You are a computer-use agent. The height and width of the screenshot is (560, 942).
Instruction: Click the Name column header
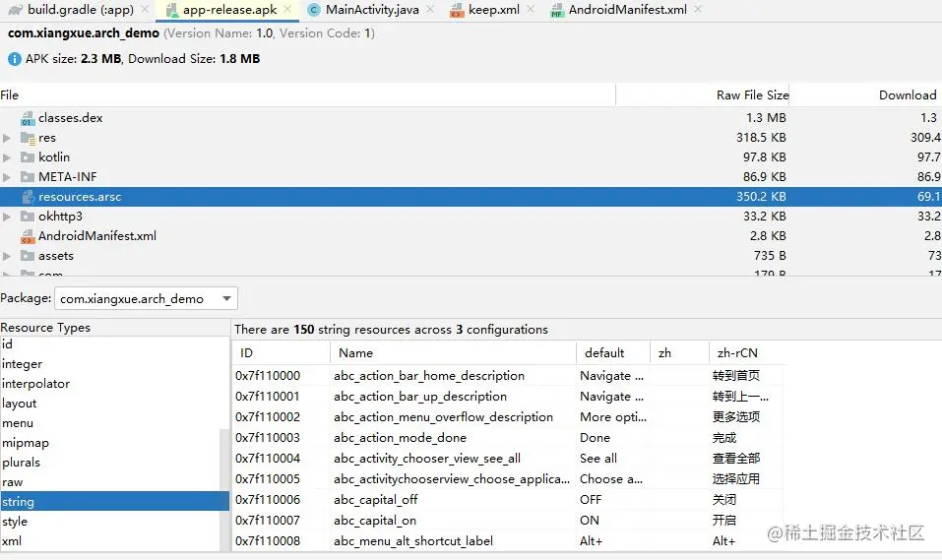(453, 352)
